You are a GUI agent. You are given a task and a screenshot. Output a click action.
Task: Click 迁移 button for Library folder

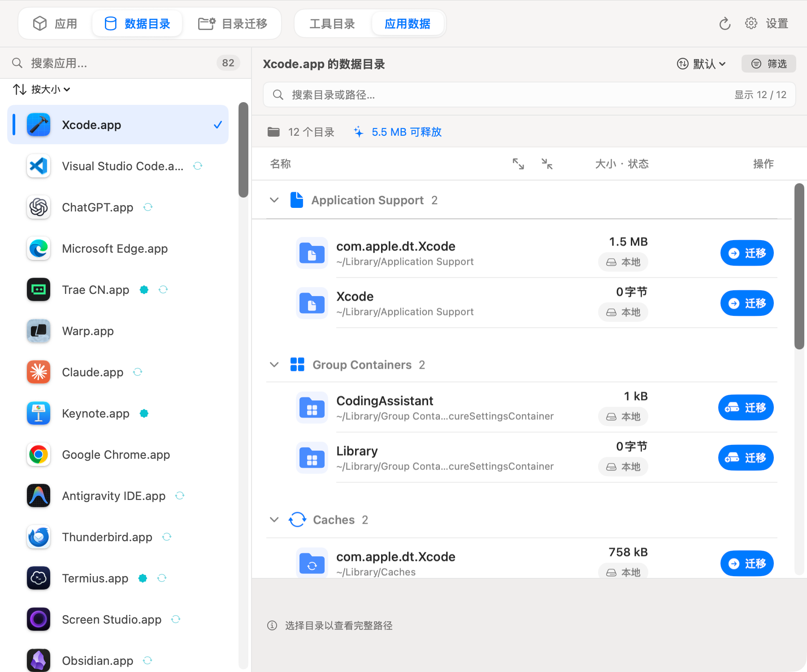coord(746,458)
